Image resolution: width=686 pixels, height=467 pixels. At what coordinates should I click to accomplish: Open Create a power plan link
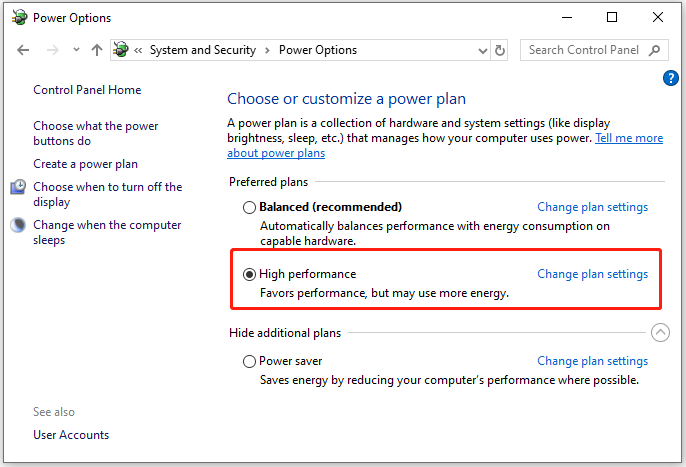(x=85, y=164)
